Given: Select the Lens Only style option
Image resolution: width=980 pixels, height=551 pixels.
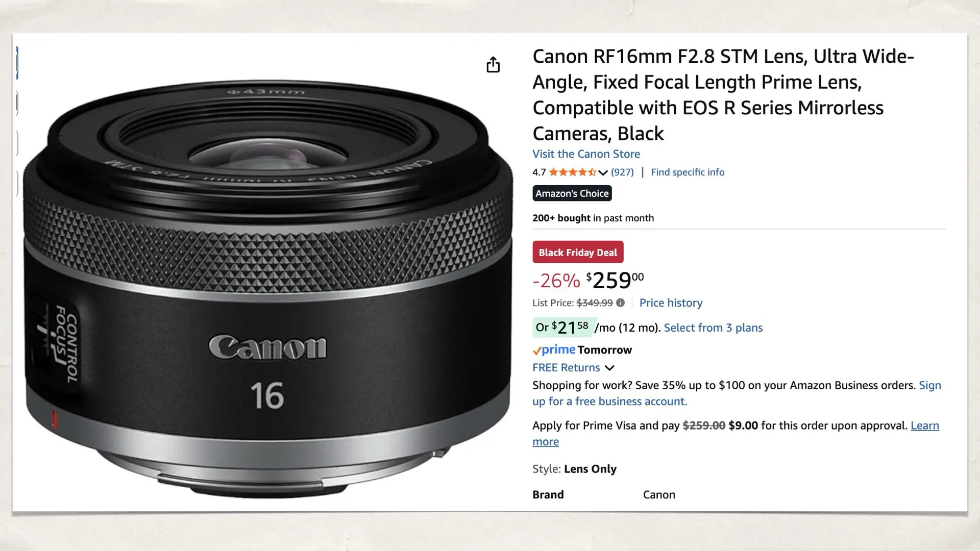Looking at the screenshot, I should click(x=590, y=469).
